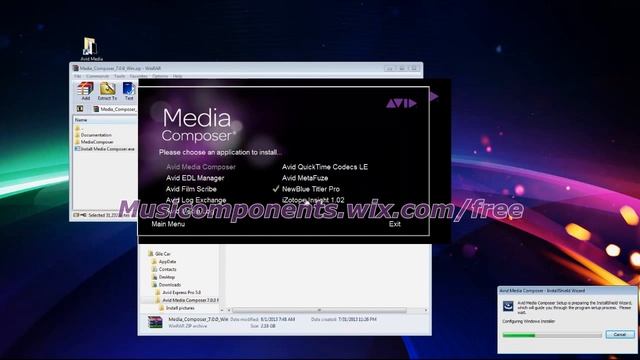The height and width of the screenshot is (360, 640).
Task: Choose Avid MetaFuze to install
Action: click(305, 178)
